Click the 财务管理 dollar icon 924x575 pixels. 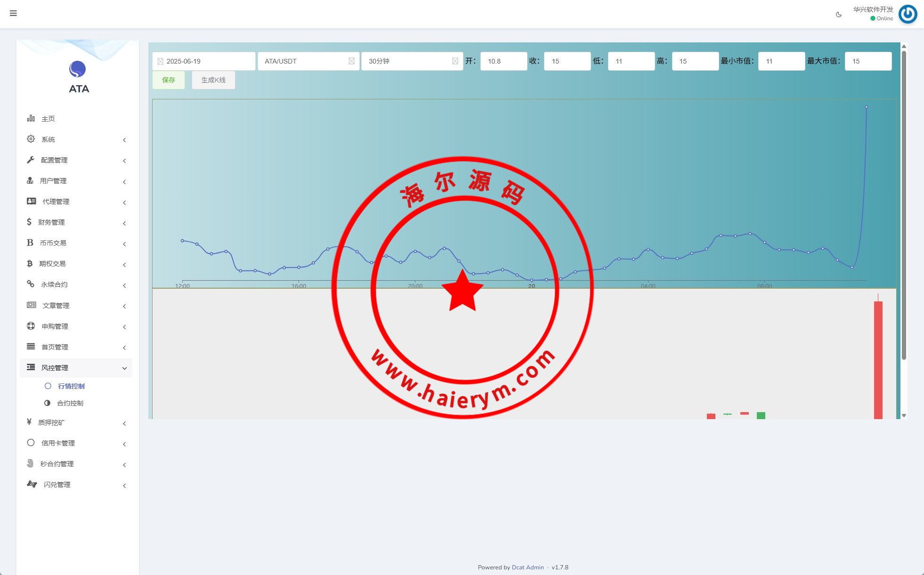(x=29, y=222)
